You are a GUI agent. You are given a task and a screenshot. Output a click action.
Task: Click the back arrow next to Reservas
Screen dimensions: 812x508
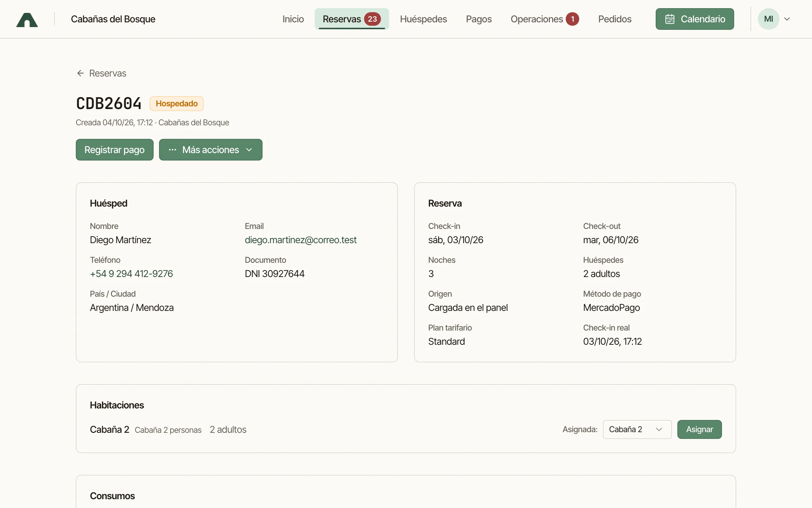[80, 73]
